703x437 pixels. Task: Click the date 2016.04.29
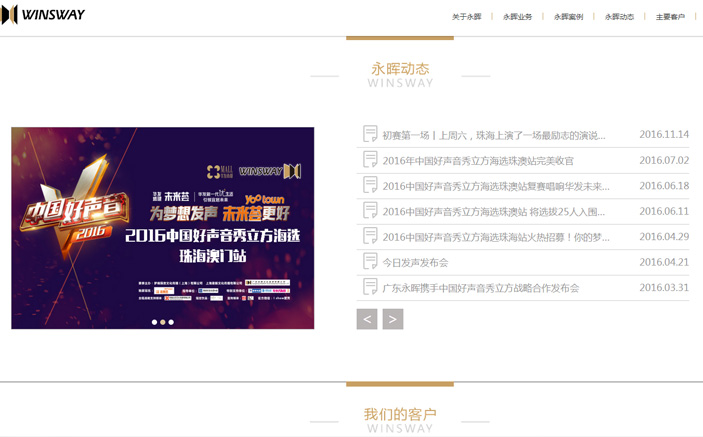(664, 237)
